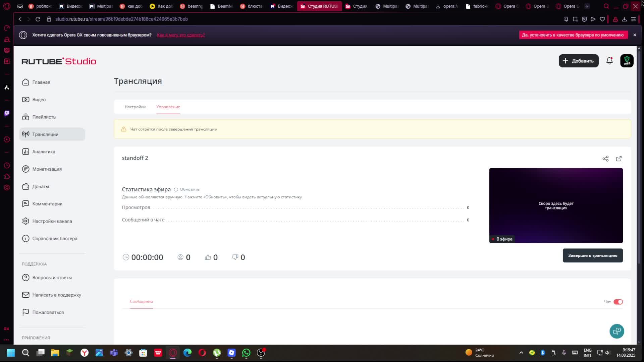
Task: Open the support chat bubble icon
Action: tap(616, 331)
